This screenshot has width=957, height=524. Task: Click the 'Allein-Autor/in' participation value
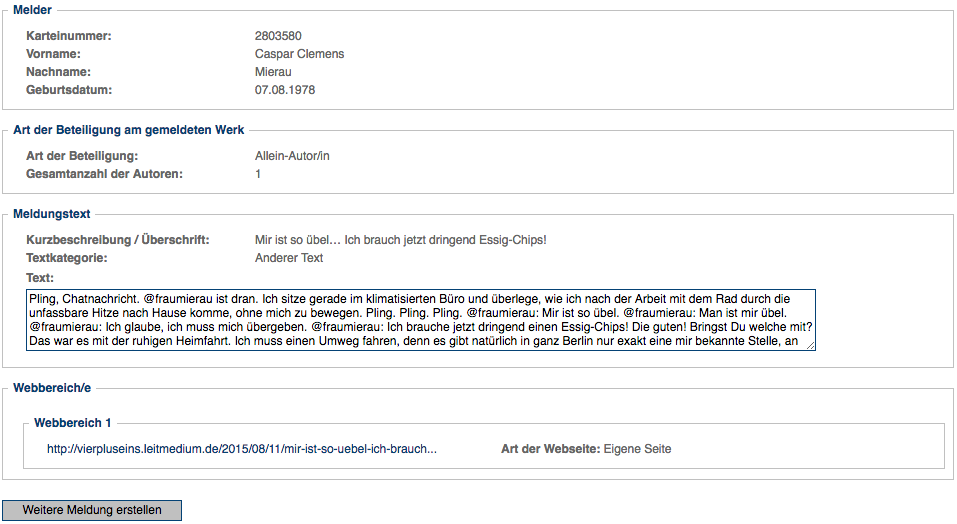[292, 156]
